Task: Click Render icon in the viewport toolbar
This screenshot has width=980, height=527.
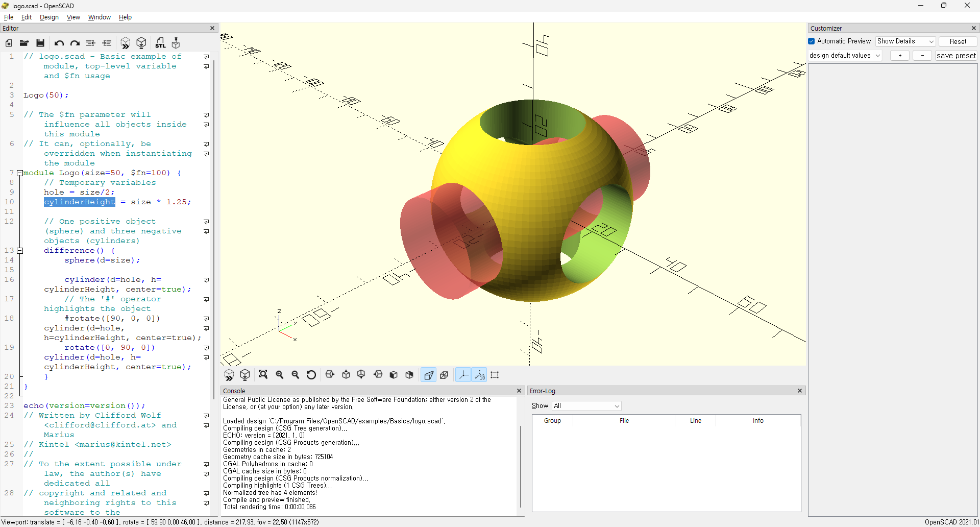Action: 245,375
